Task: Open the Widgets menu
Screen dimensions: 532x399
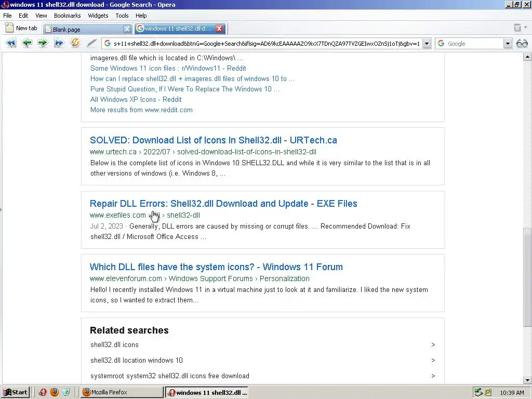Action: [x=98, y=16]
